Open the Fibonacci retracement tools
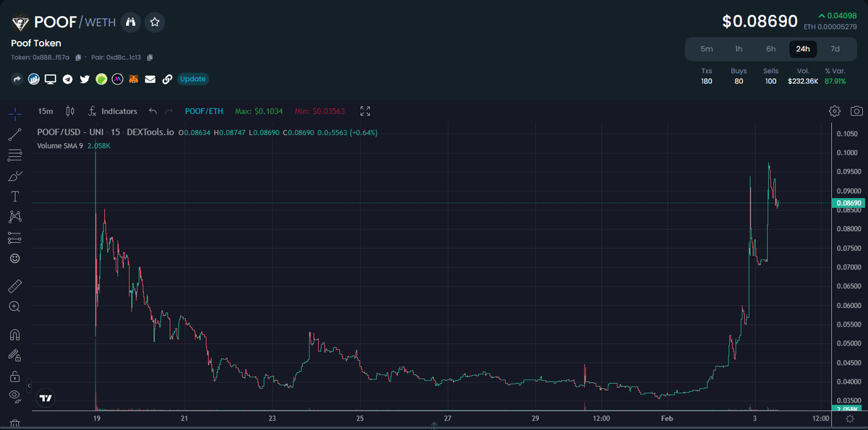The height and width of the screenshot is (430, 868). [x=14, y=155]
